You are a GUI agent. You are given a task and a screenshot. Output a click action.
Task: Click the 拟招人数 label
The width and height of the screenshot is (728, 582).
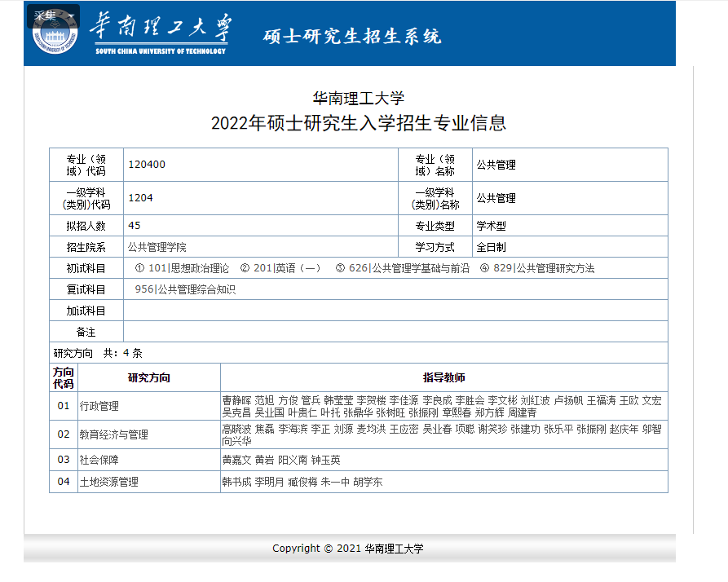[86, 226]
